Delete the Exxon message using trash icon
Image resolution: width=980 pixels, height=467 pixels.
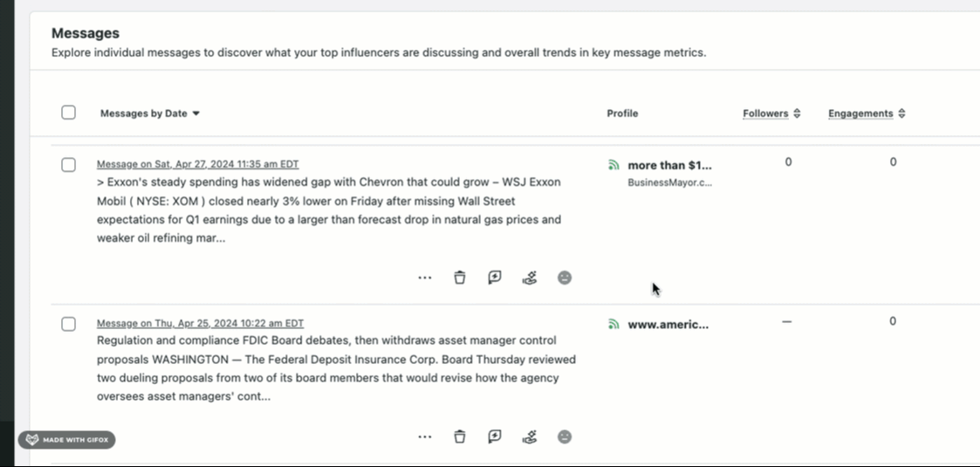click(460, 278)
